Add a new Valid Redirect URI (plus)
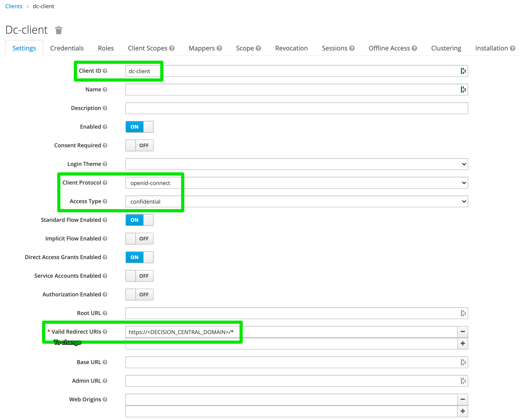Image resolution: width=520 pixels, height=420 pixels. 462,344
